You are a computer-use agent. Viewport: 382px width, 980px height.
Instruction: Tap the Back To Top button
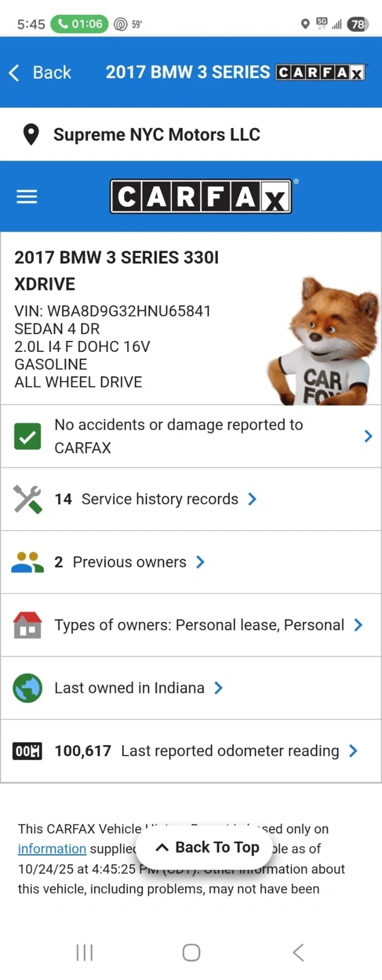point(207,847)
